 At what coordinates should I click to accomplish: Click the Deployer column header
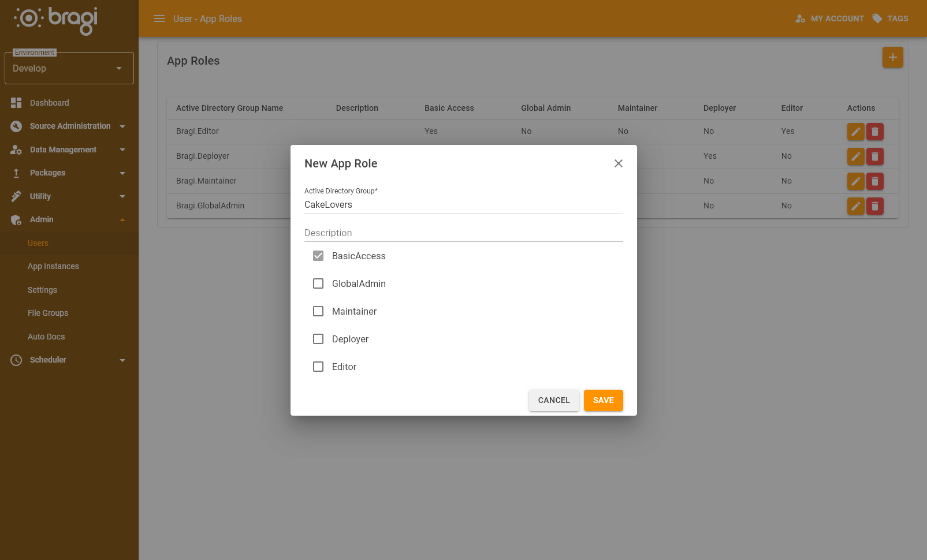719,108
